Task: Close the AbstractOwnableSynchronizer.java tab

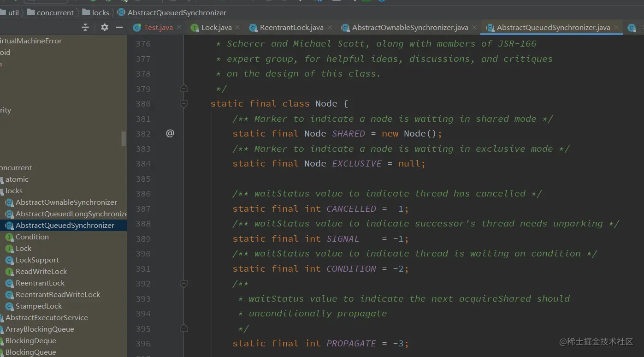Action: tap(474, 28)
